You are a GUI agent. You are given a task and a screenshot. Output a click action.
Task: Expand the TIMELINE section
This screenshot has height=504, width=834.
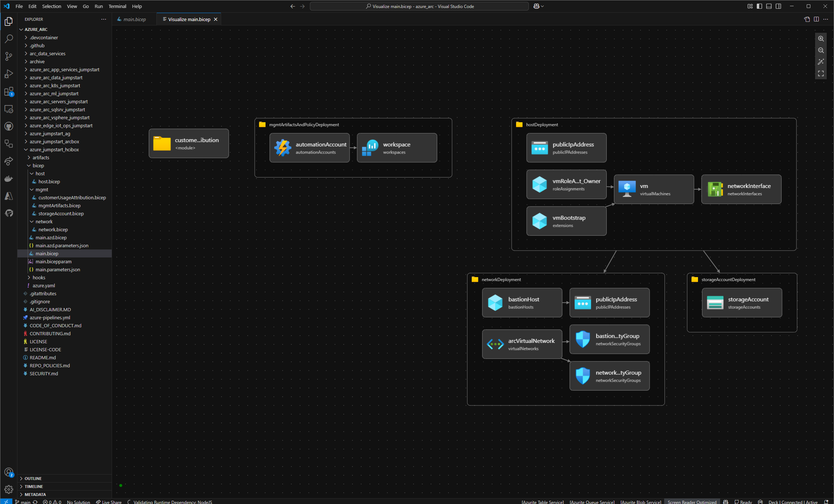coord(34,486)
